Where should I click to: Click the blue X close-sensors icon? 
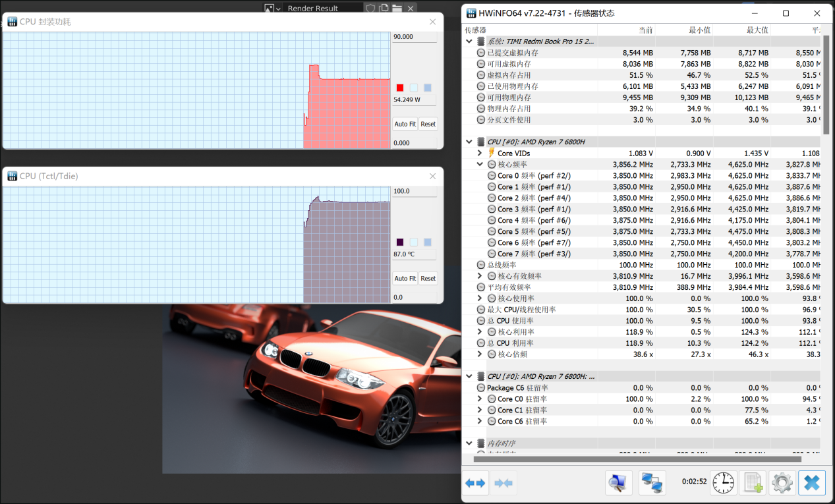point(811,483)
